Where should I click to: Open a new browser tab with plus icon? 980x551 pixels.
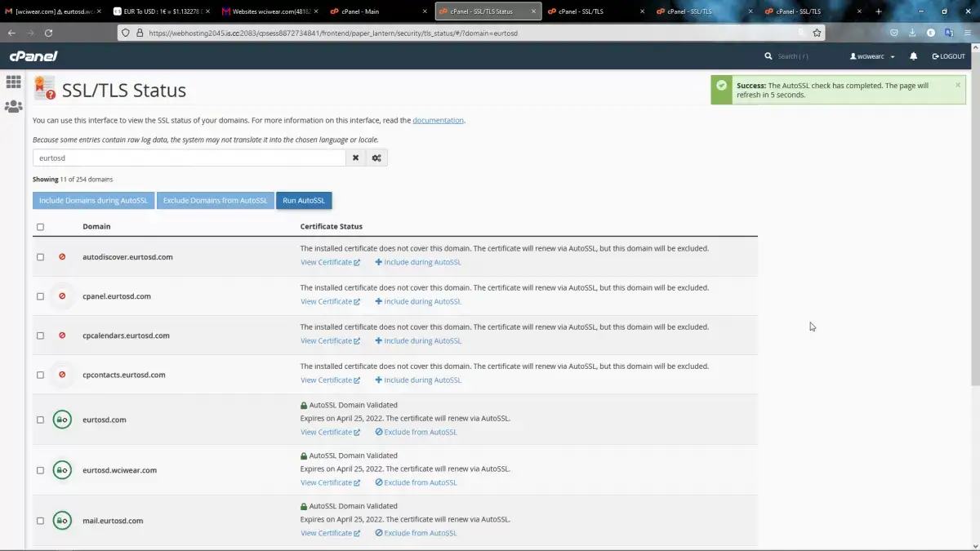[x=879, y=11]
